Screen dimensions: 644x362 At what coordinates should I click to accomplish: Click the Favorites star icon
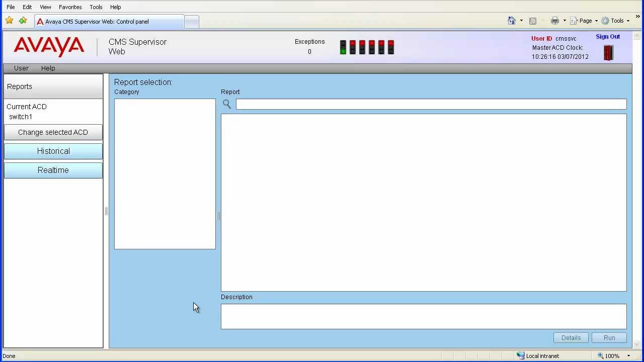(x=10, y=21)
